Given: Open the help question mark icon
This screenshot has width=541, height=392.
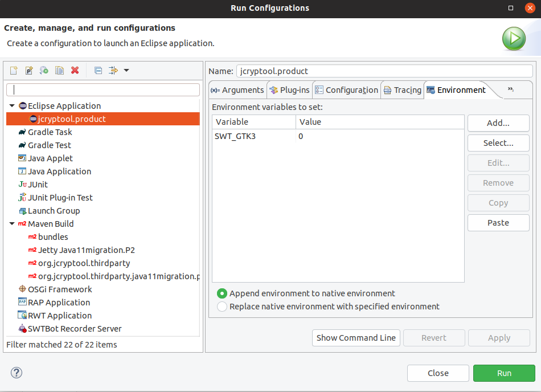Looking at the screenshot, I should tap(17, 373).
